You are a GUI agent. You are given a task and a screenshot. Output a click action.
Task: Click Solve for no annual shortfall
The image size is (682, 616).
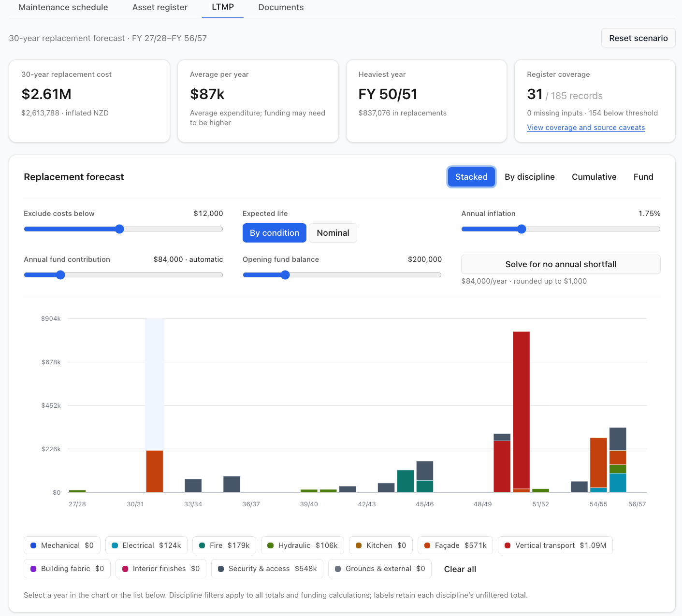pyautogui.click(x=561, y=264)
